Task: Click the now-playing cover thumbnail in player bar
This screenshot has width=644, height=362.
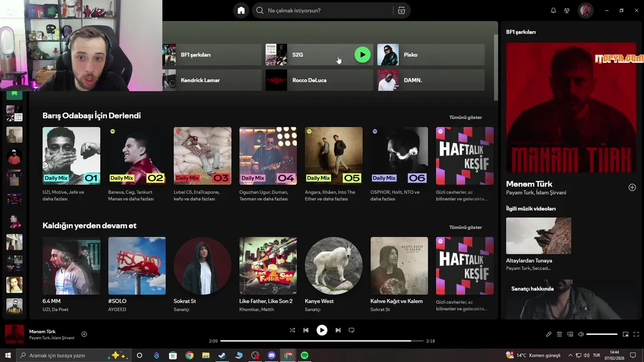Action: point(14,334)
